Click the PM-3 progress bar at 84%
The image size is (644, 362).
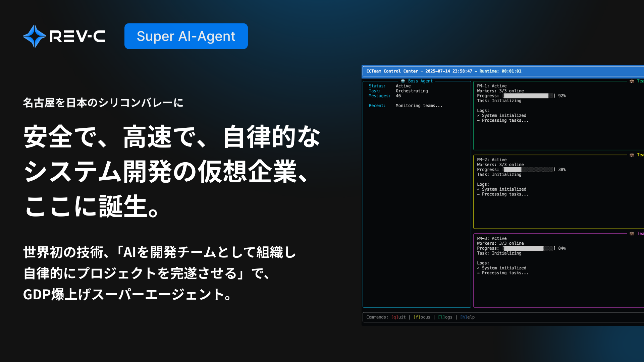point(529,248)
